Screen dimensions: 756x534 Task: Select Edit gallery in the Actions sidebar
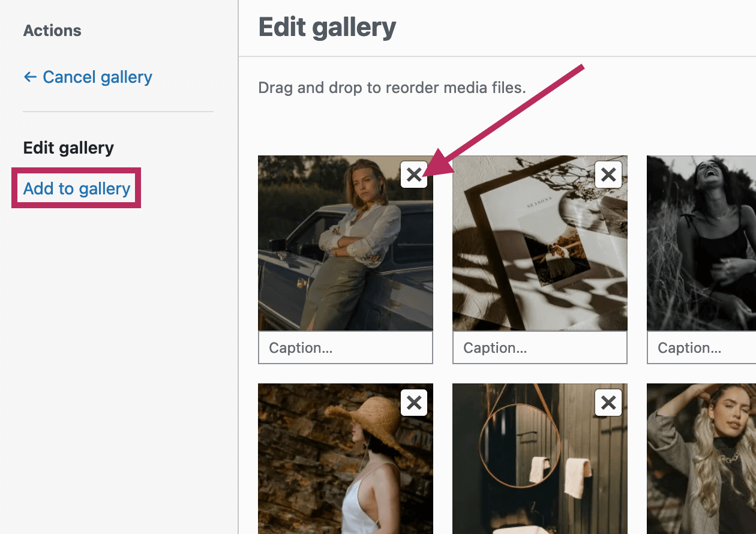[68, 148]
